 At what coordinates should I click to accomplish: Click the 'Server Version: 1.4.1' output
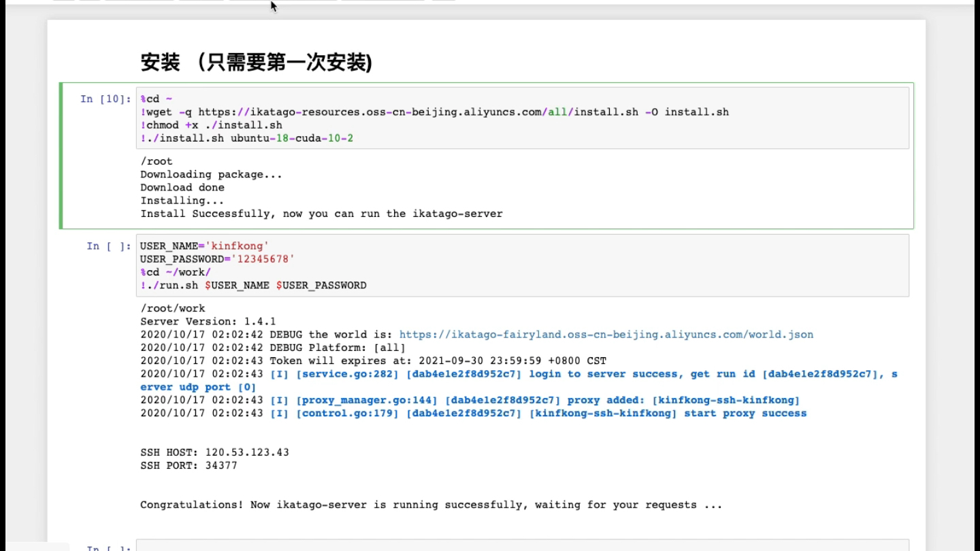(x=208, y=322)
